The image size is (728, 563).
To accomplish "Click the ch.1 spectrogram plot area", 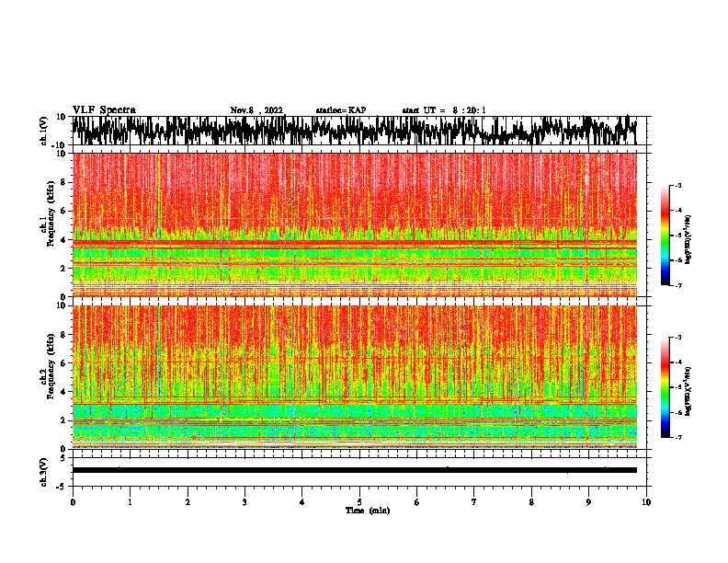I will 354,224.
